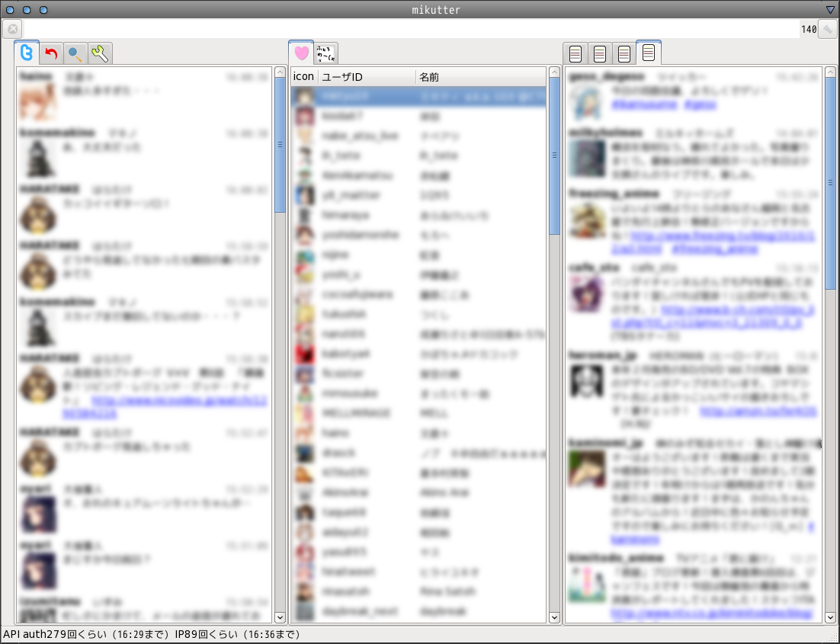Open the magnifying glass search tab

tap(75, 53)
